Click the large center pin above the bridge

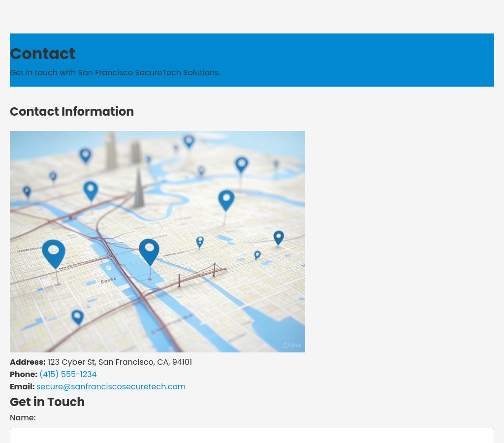pyautogui.click(x=149, y=250)
